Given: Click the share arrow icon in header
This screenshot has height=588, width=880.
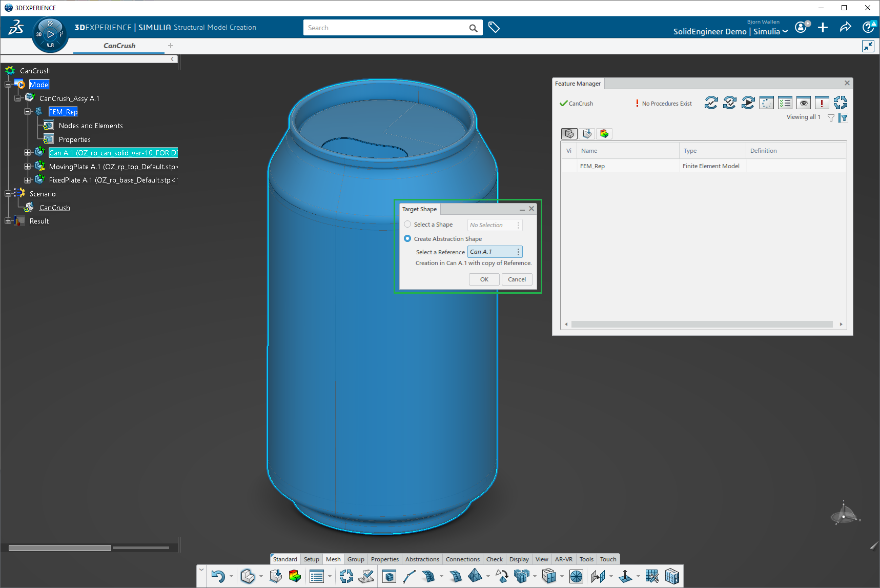Looking at the screenshot, I should click(x=845, y=28).
